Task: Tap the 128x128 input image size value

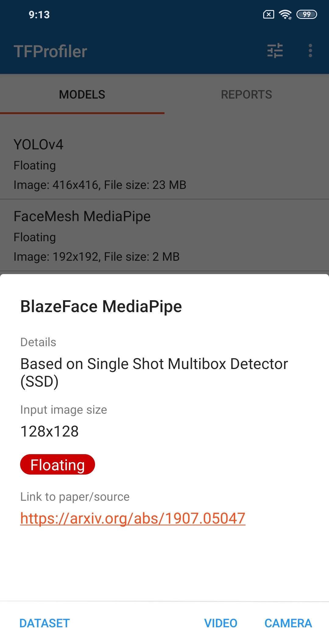Action: click(x=50, y=431)
